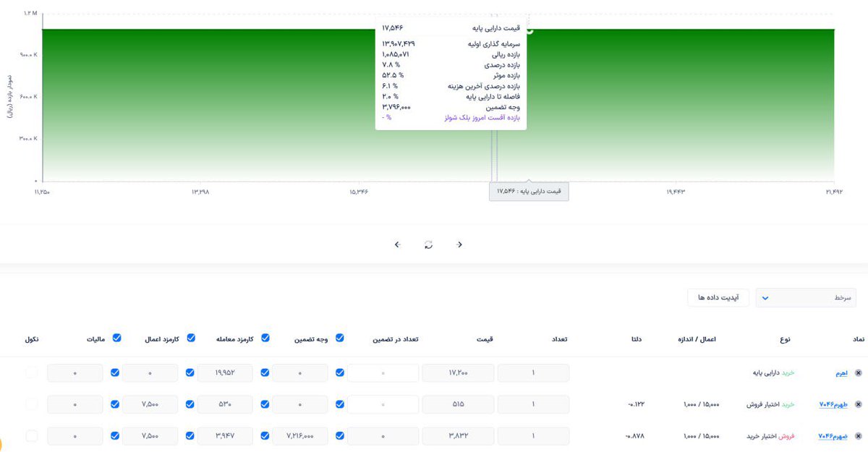Click the فروش اختیار خرید type cell

770,436
